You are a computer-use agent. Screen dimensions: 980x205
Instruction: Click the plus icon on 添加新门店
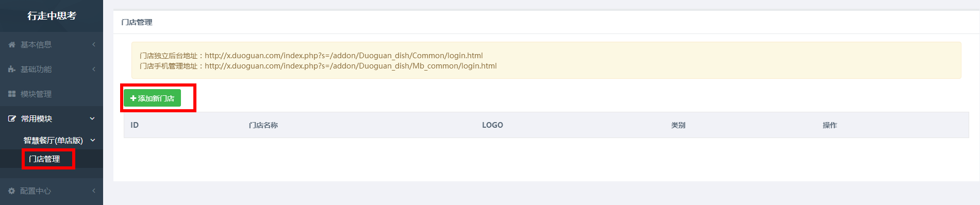coord(134,98)
